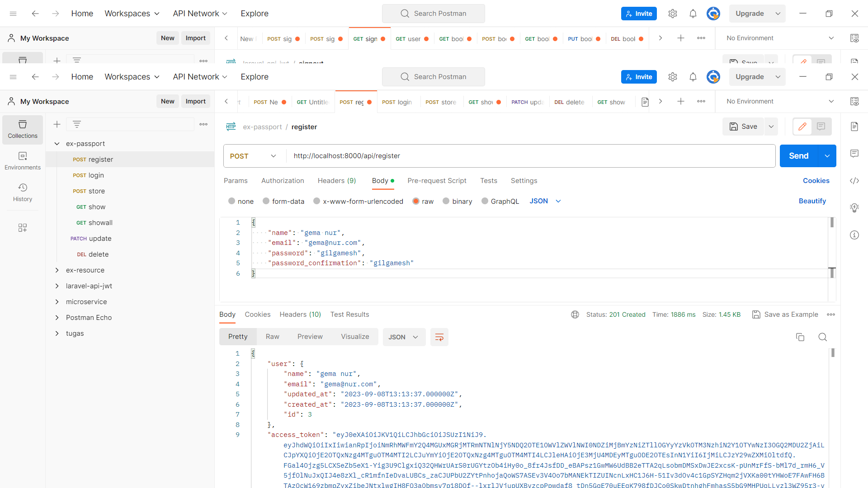Click the code snippet icon in right sidebar

(x=854, y=181)
